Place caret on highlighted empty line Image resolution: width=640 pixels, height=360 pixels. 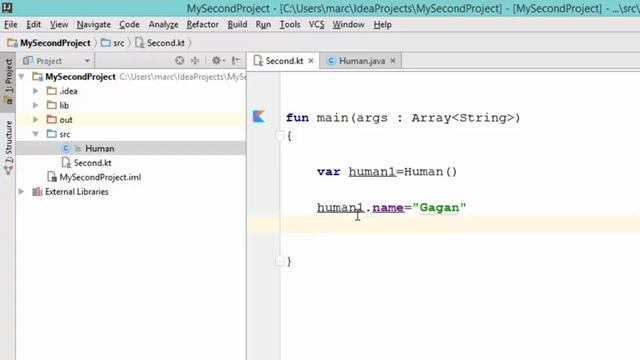point(443,225)
